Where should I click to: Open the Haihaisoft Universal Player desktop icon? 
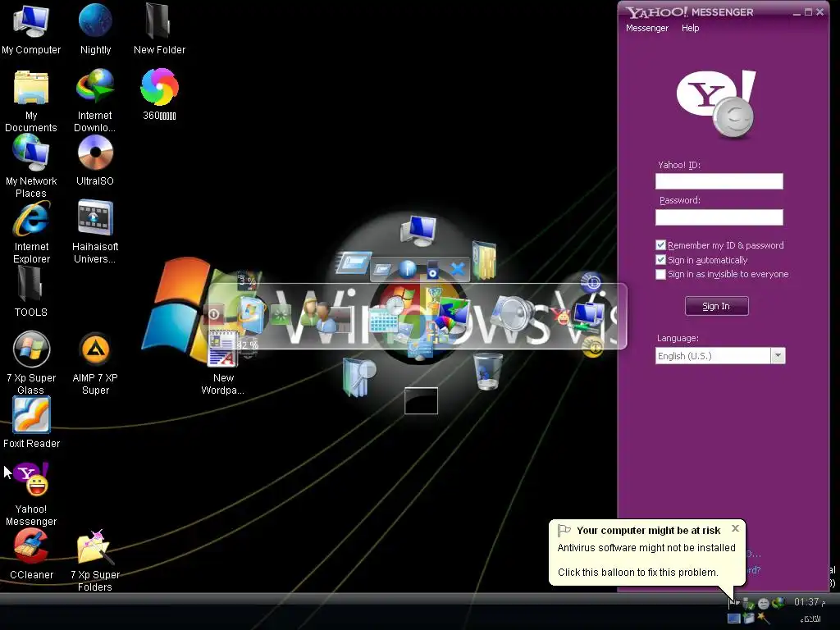coord(95,232)
